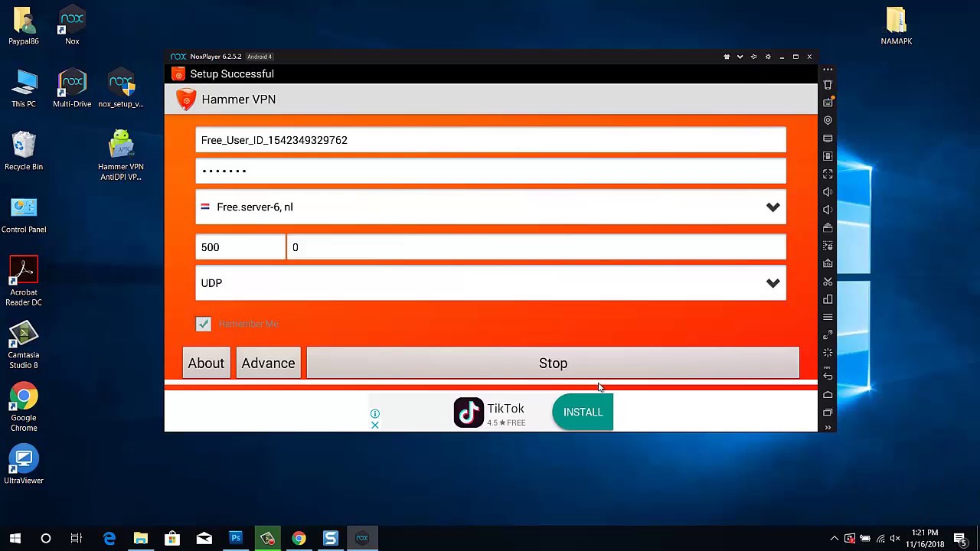Screen dimensions: 980x551
Task: Click NoxPlayer pin window icon in title bar
Action: pos(753,57)
